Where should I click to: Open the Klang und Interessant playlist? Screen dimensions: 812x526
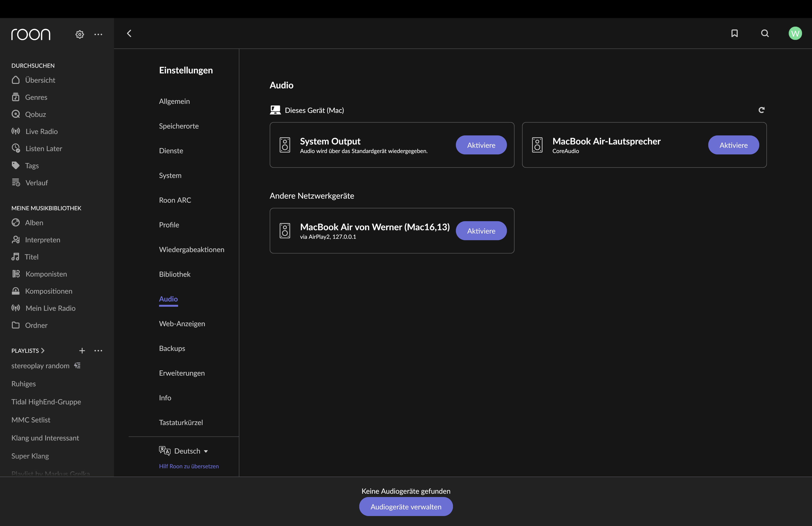(45, 438)
